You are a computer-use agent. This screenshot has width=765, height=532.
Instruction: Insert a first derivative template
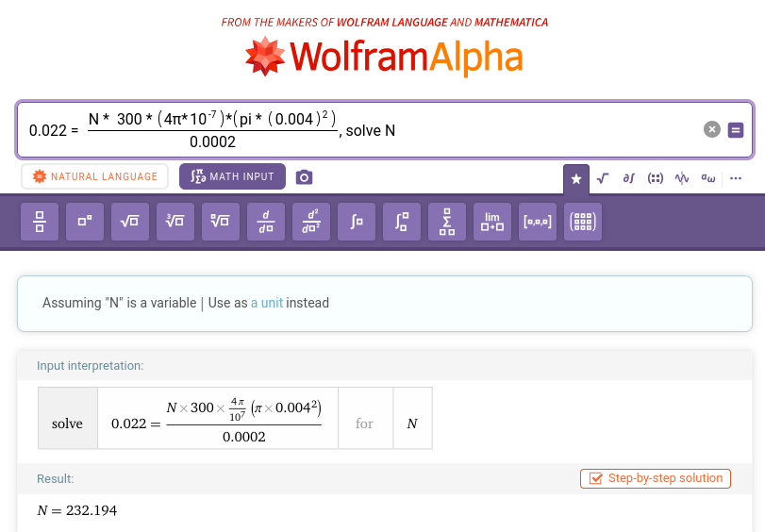pyautogui.click(x=266, y=222)
